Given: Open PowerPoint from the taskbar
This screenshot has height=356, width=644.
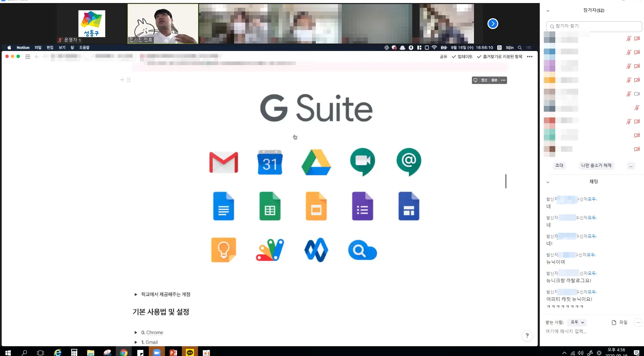Looking at the screenshot, I should (x=173, y=352).
